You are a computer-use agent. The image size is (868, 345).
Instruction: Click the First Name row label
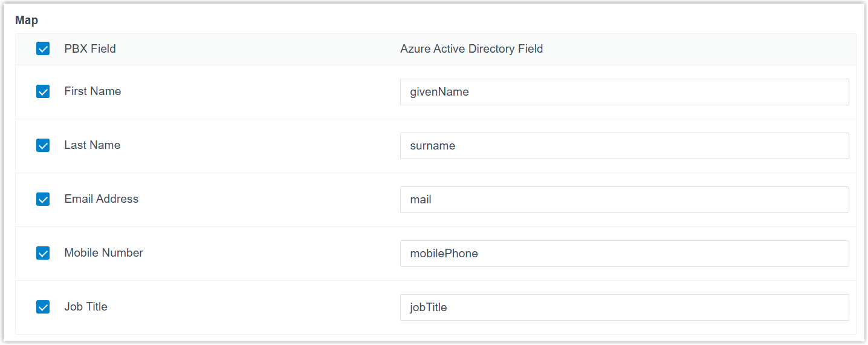(92, 91)
